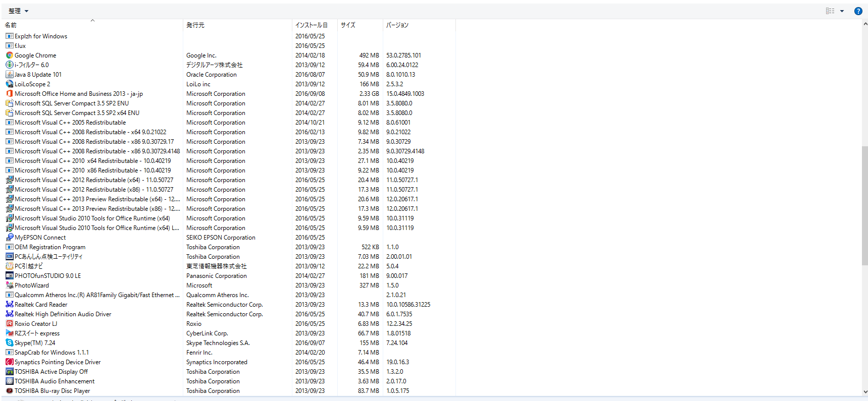Click the Google Chrome program icon
This screenshot has width=868, height=401.
tap(10, 55)
